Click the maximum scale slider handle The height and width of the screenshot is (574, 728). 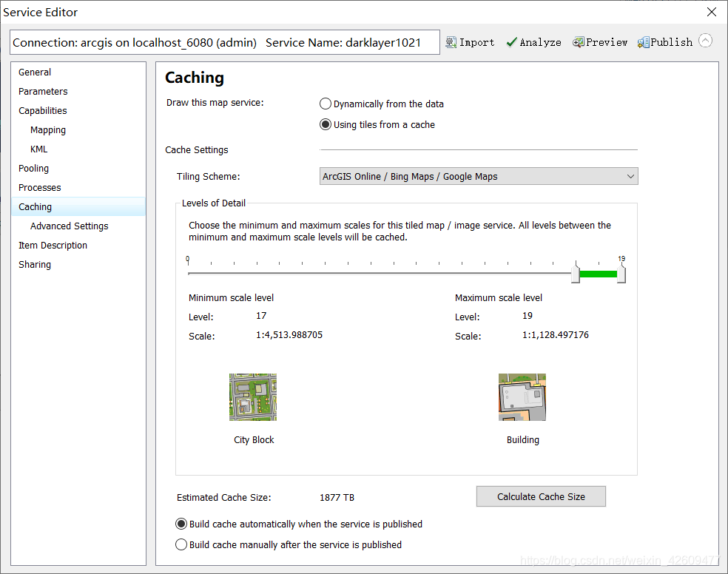pyautogui.click(x=621, y=272)
